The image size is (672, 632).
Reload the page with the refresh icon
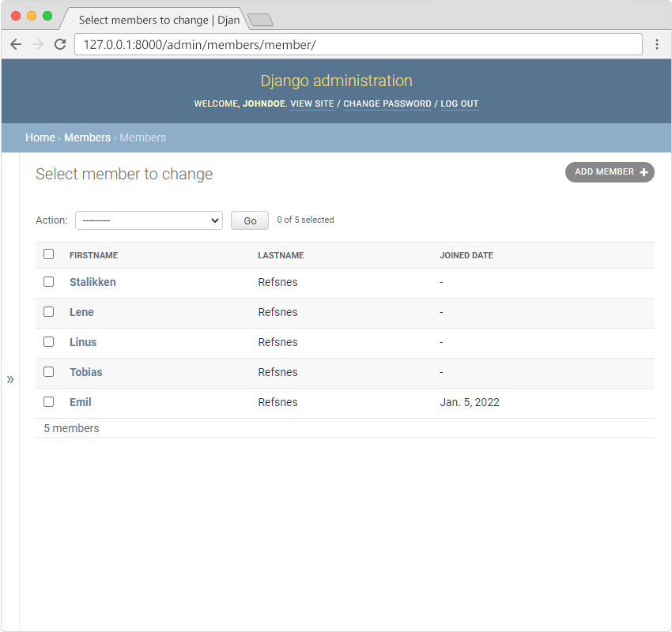(x=59, y=44)
